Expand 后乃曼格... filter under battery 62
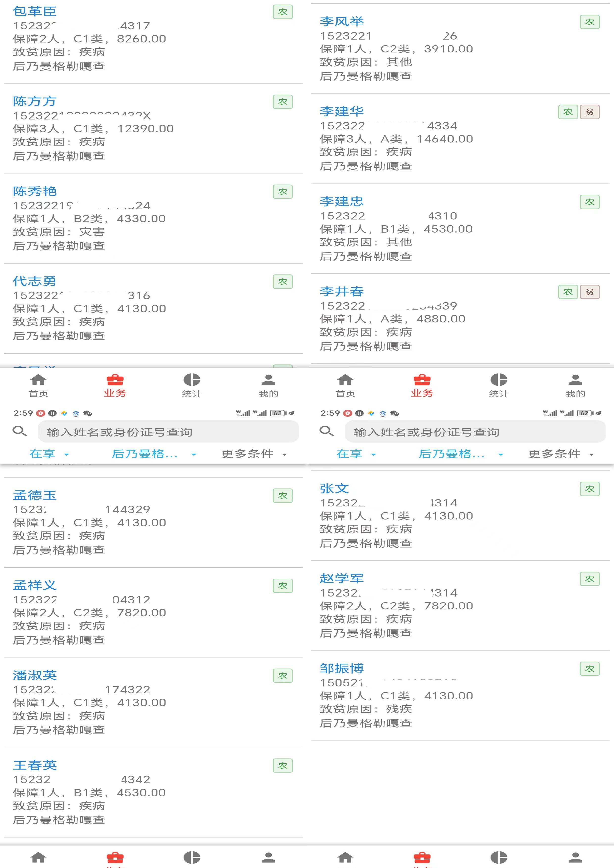614x868 pixels. pos(460,454)
